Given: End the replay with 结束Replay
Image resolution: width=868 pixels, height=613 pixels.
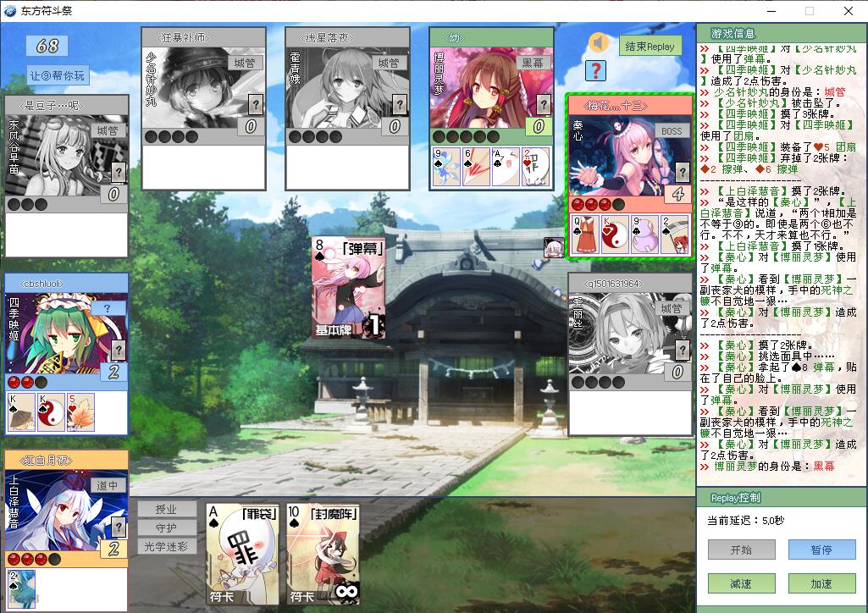Looking at the screenshot, I should (x=650, y=47).
